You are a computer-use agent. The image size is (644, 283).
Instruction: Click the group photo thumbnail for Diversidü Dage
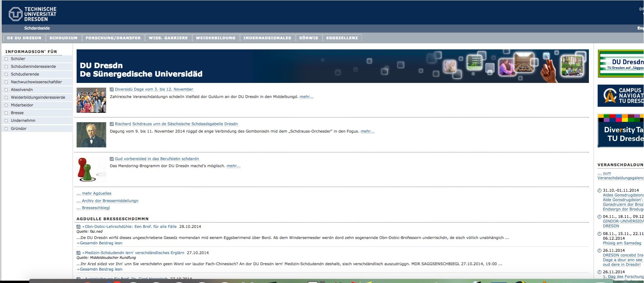(x=91, y=100)
